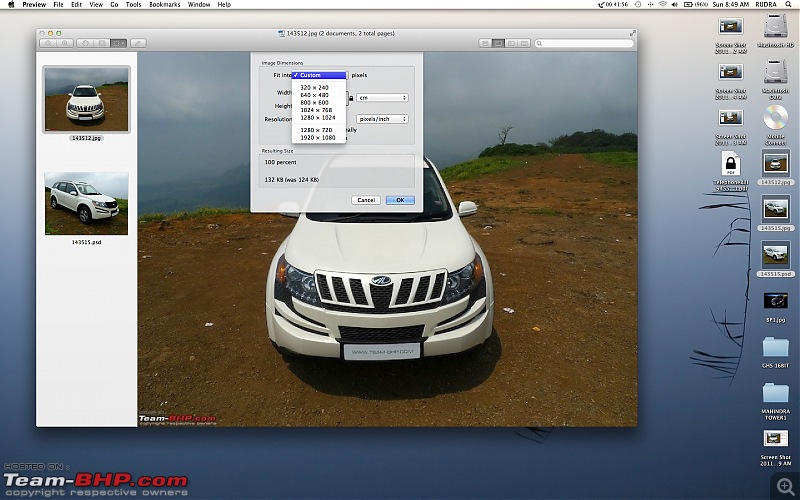
Task: Switch to content-only view mode
Action: click(x=485, y=43)
